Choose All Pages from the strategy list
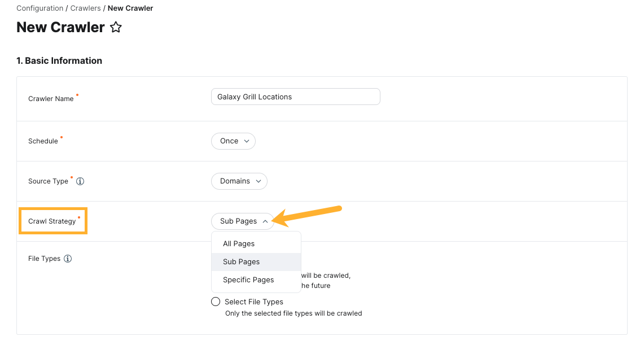 (x=256, y=243)
